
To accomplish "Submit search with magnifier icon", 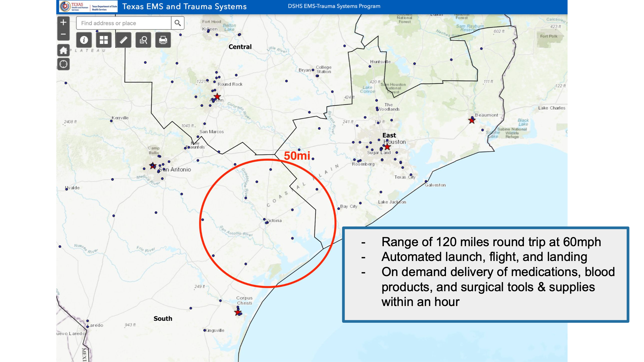I will [x=177, y=23].
